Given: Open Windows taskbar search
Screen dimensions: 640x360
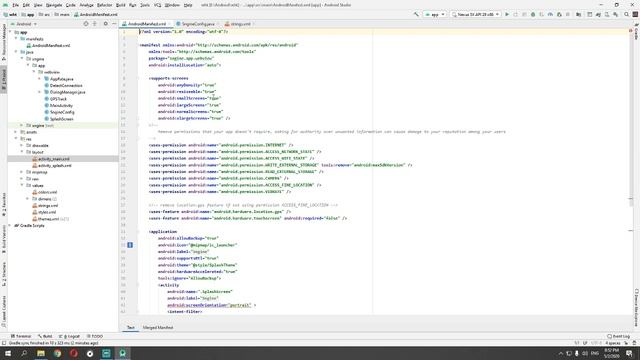Looking at the screenshot, I should click(x=24, y=353).
